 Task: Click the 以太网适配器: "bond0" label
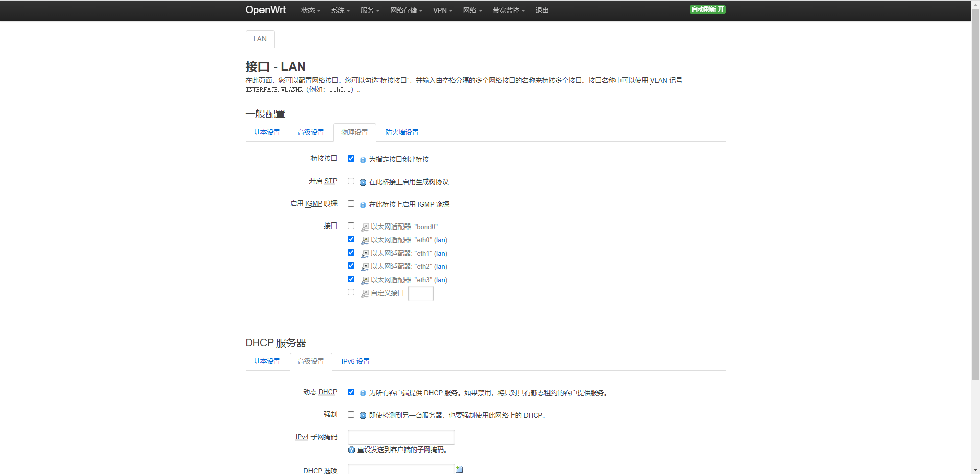click(x=404, y=227)
